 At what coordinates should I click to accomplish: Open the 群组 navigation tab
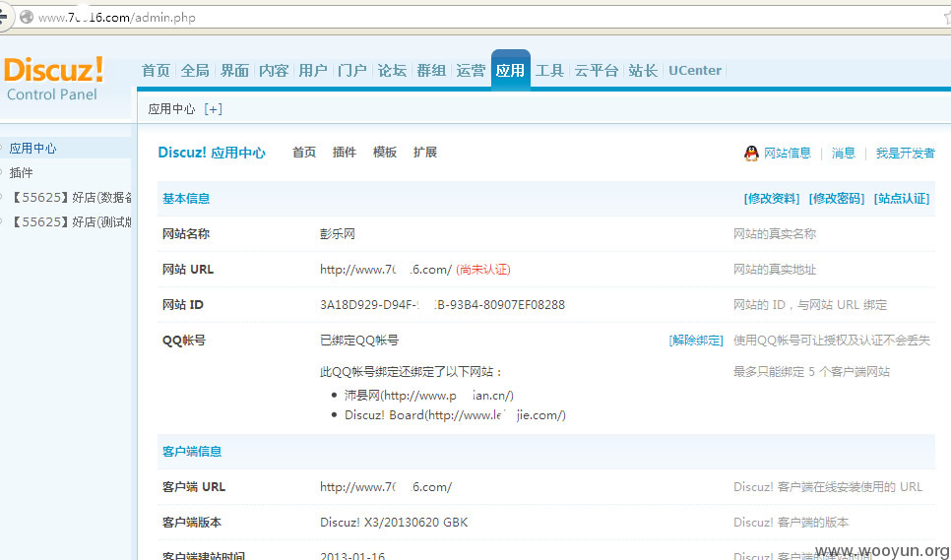click(x=431, y=71)
